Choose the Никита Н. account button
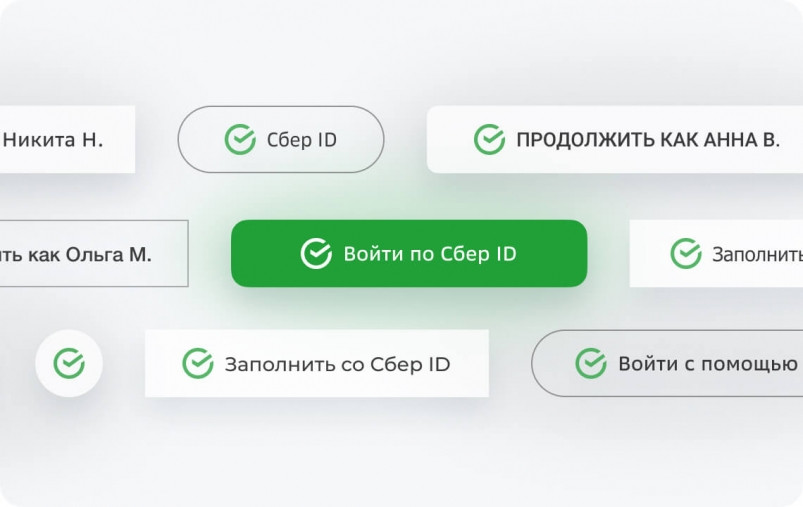 tap(66, 140)
